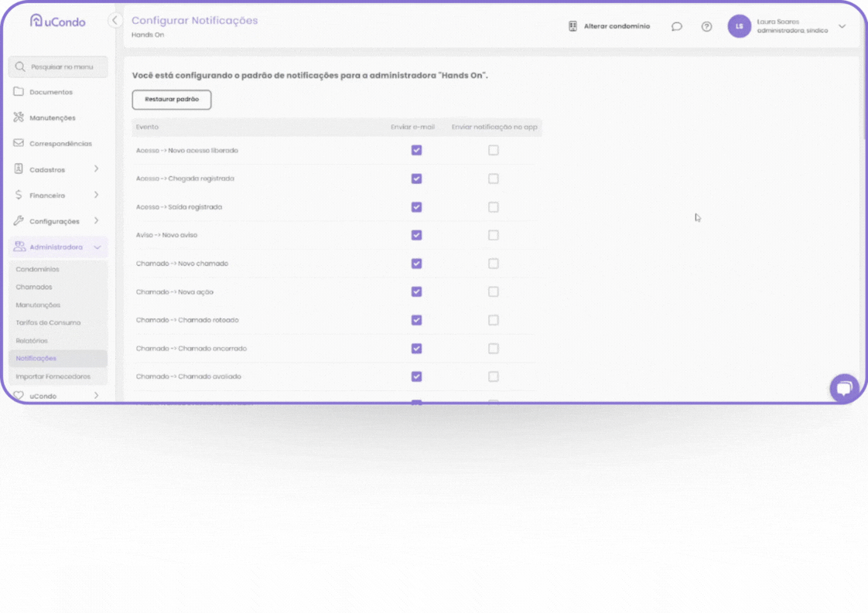
Task: Open the floating chat support widget
Action: point(844,387)
